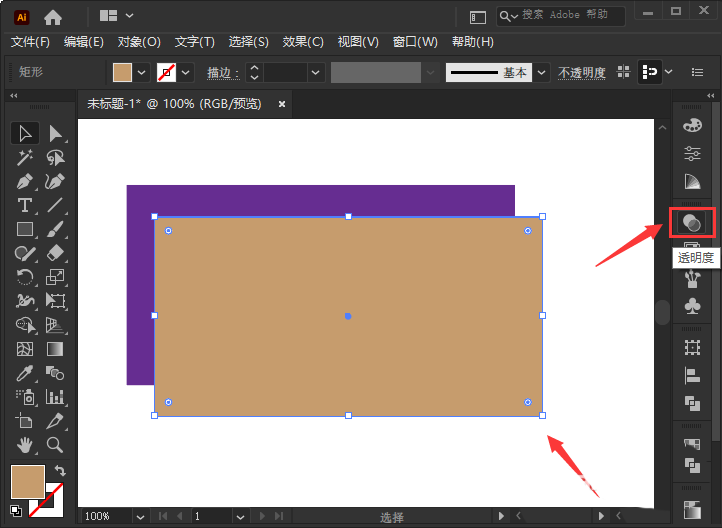Go to the Home screen
The width and height of the screenshot is (722, 528).
(x=53, y=17)
